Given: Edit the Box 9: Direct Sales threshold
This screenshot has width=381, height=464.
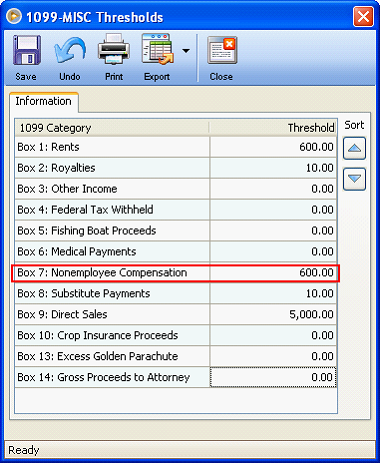Looking at the screenshot, I should (273, 314).
